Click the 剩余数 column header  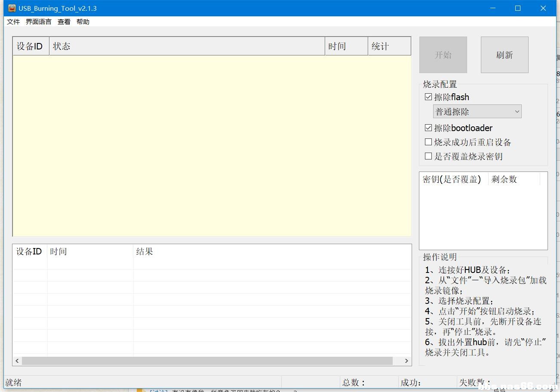tap(504, 179)
